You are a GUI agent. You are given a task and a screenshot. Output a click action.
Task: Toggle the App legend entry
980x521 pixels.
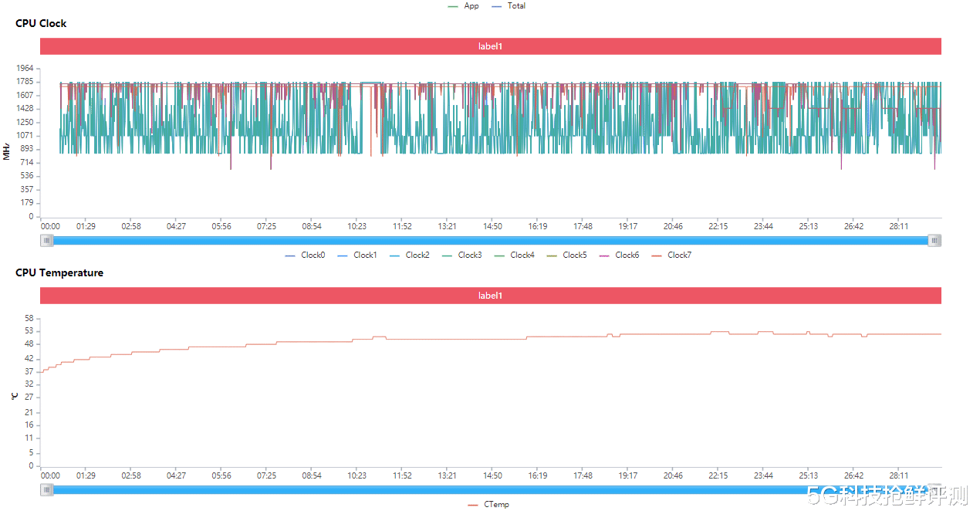(x=464, y=5)
